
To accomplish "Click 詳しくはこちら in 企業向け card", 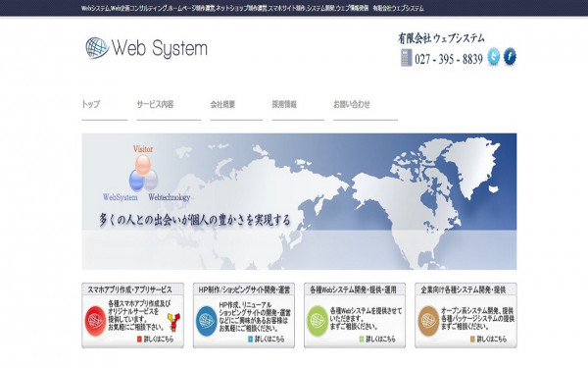I will [489, 340].
